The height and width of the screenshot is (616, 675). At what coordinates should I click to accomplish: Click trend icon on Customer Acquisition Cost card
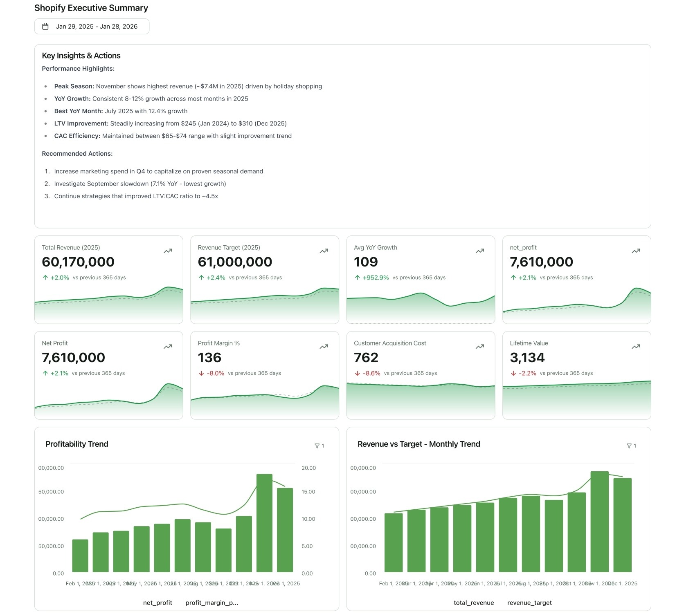pyautogui.click(x=480, y=347)
